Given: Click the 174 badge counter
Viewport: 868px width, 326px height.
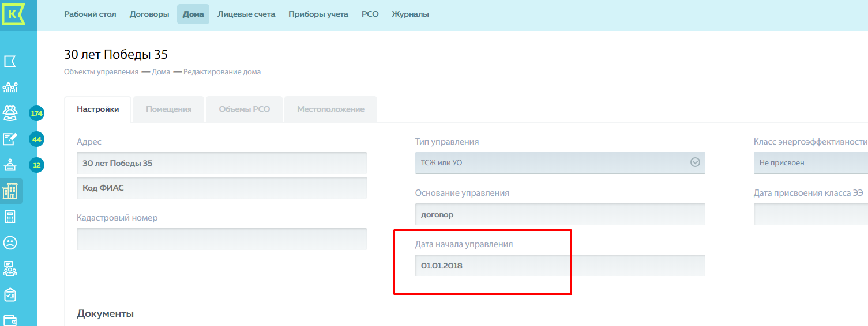Looking at the screenshot, I should [37, 113].
